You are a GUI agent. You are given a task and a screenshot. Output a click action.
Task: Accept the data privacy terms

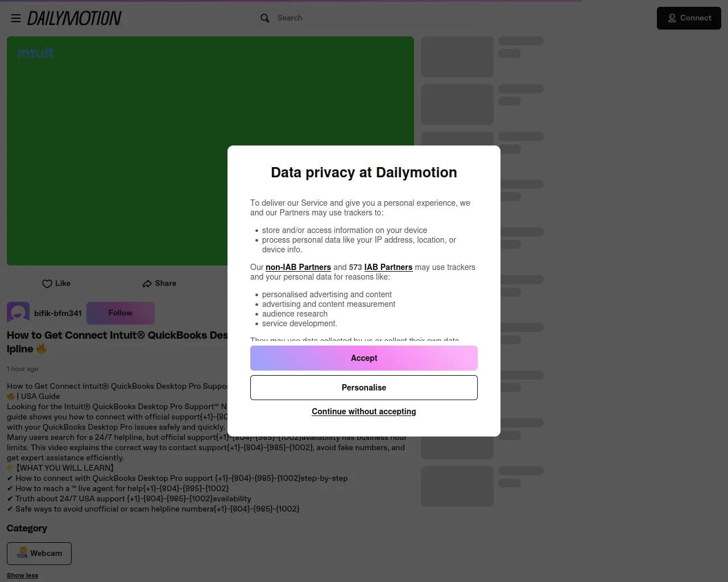point(364,358)
